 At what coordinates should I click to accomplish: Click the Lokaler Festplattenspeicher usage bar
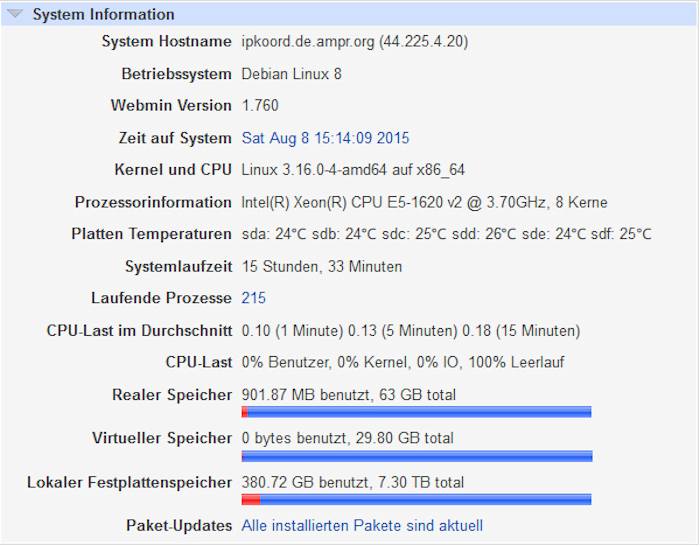coord(416,500)
